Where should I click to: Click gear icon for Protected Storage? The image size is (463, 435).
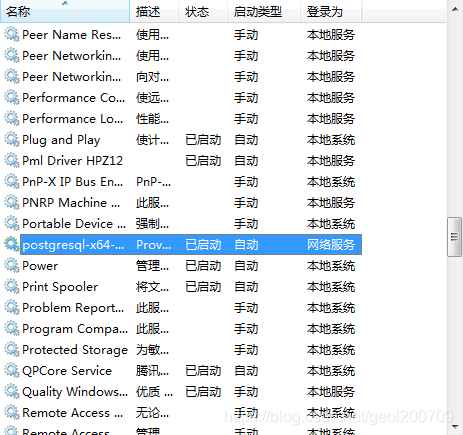click(x=12, y=350)
